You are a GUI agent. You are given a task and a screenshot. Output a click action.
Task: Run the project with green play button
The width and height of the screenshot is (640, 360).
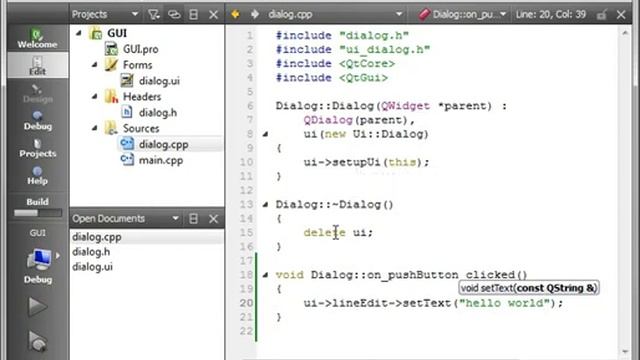[x=37, y=307]
